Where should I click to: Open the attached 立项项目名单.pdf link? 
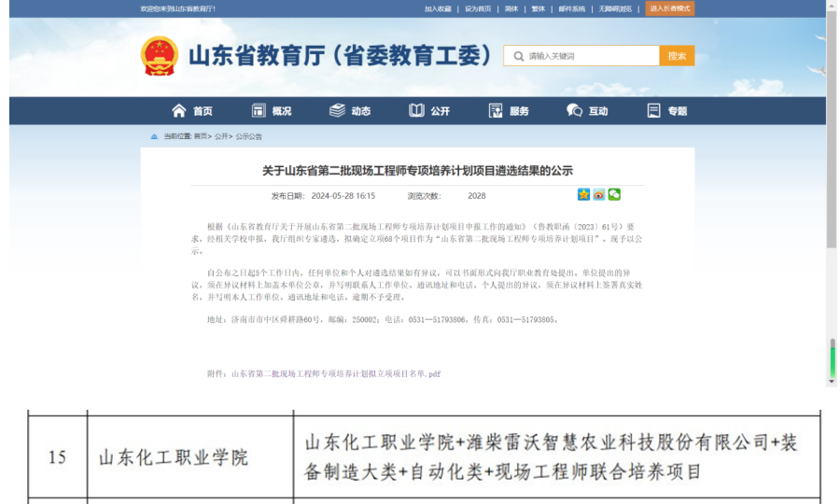tap(335, 373)
